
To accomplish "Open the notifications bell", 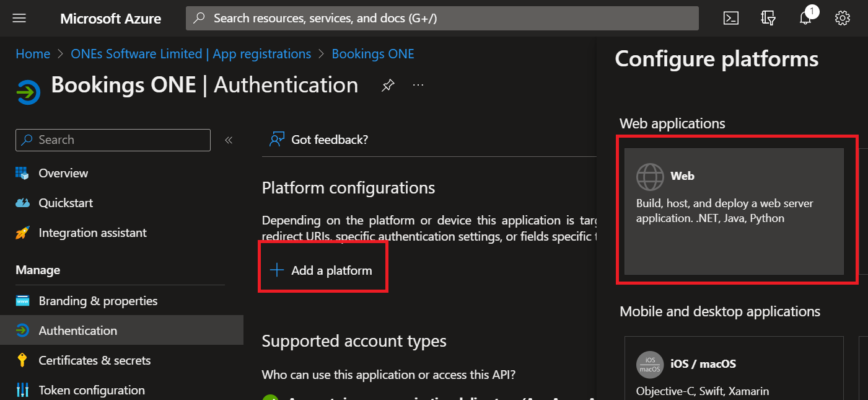I will coord(805,18).
